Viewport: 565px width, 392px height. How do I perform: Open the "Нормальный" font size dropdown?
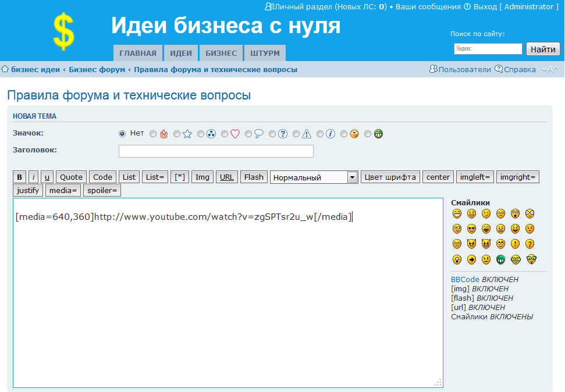314,177
